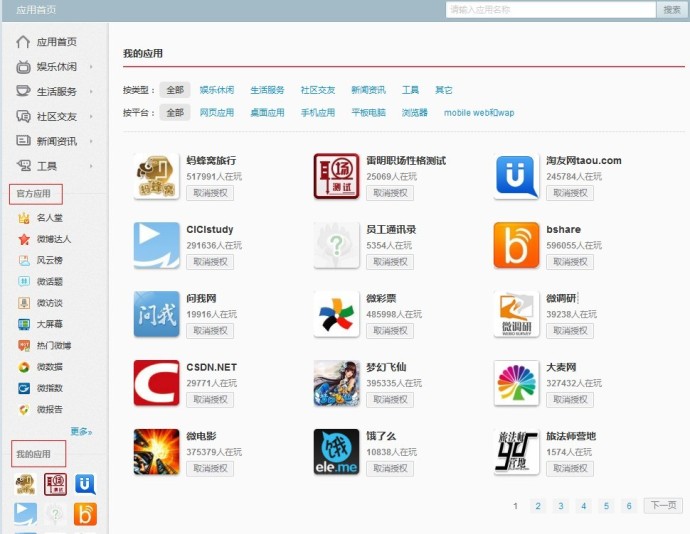Expand the 娱乐休闲 sidebar category
690x534 pixels.
coord(55,67)
